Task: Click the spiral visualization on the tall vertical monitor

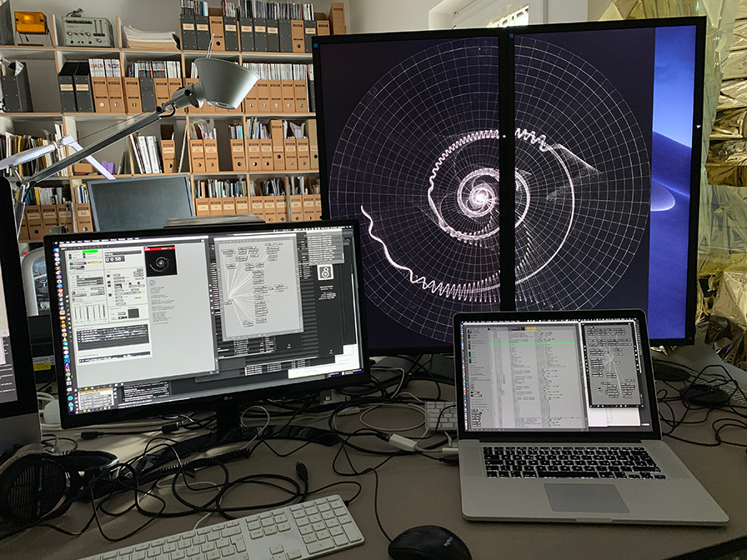Action: point(482,194)
